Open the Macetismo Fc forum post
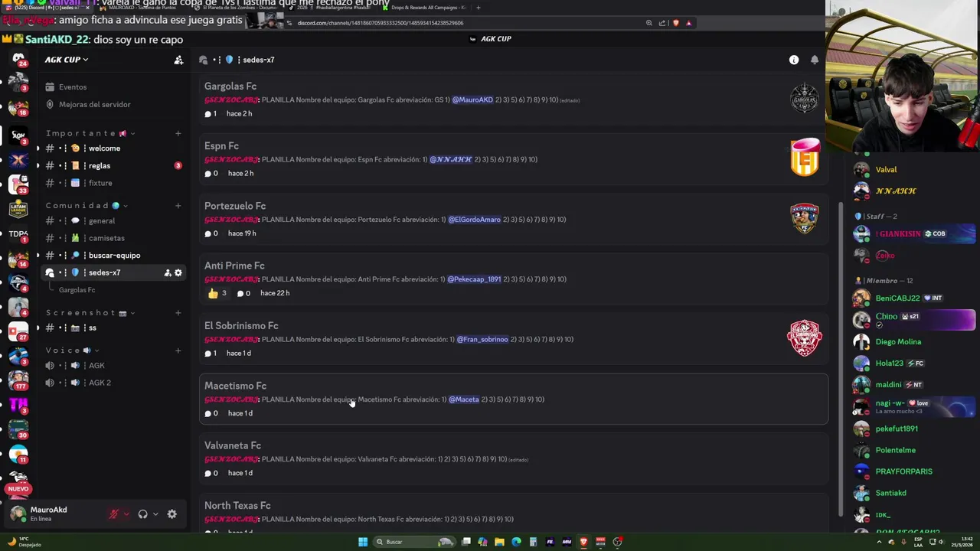 point(514,399)
